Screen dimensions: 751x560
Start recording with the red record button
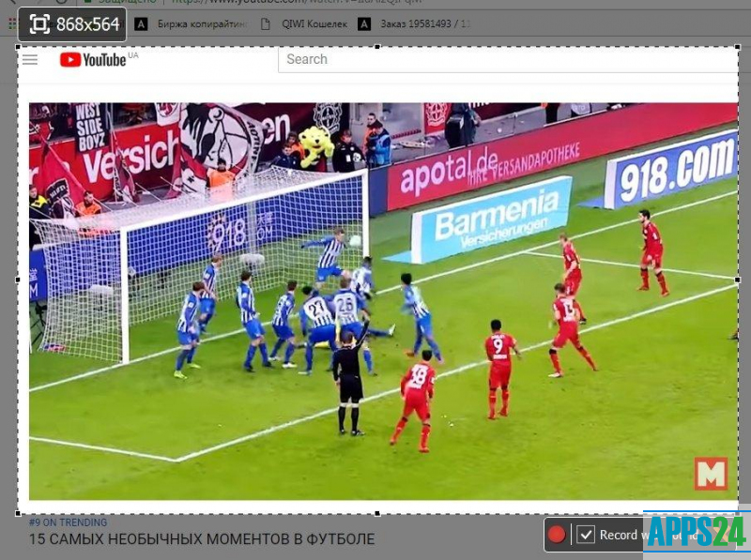pos(557,535)
